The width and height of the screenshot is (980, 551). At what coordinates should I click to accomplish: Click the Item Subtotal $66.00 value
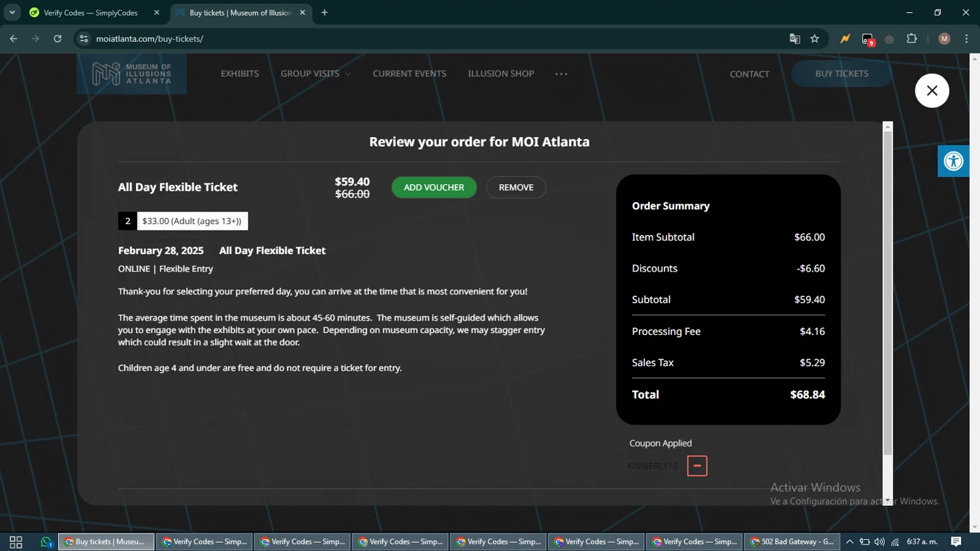809,238
